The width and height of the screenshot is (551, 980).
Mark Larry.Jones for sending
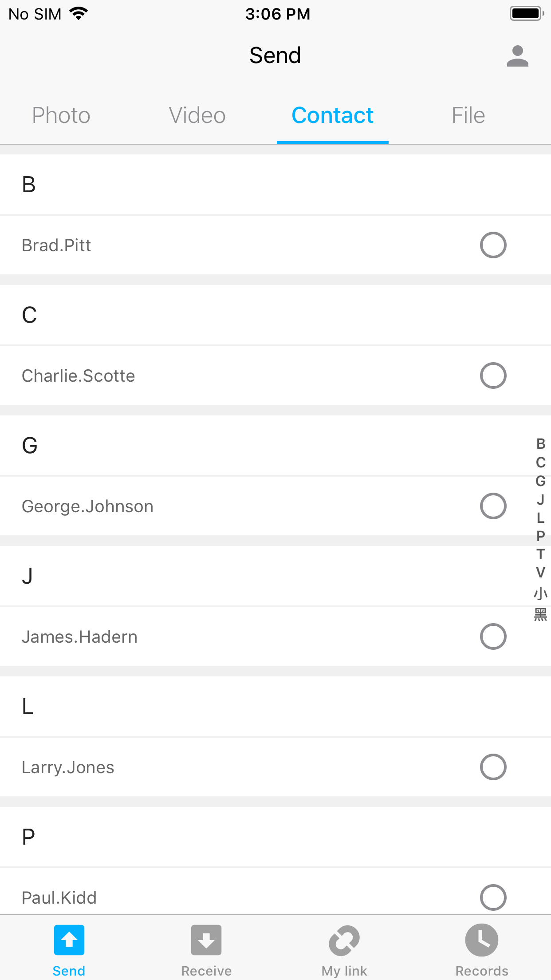[493, 767]
